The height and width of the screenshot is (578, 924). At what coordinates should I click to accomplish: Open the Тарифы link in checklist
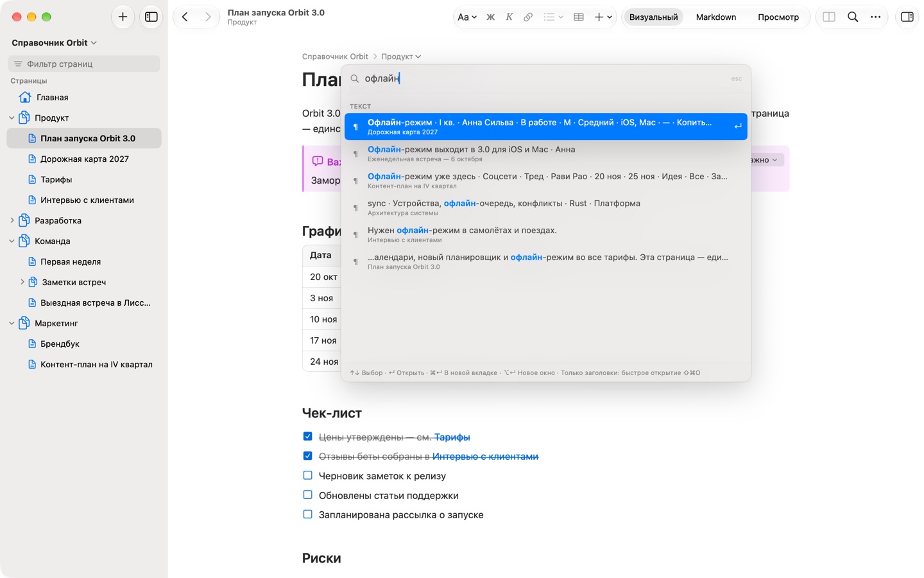coord(452,437)
